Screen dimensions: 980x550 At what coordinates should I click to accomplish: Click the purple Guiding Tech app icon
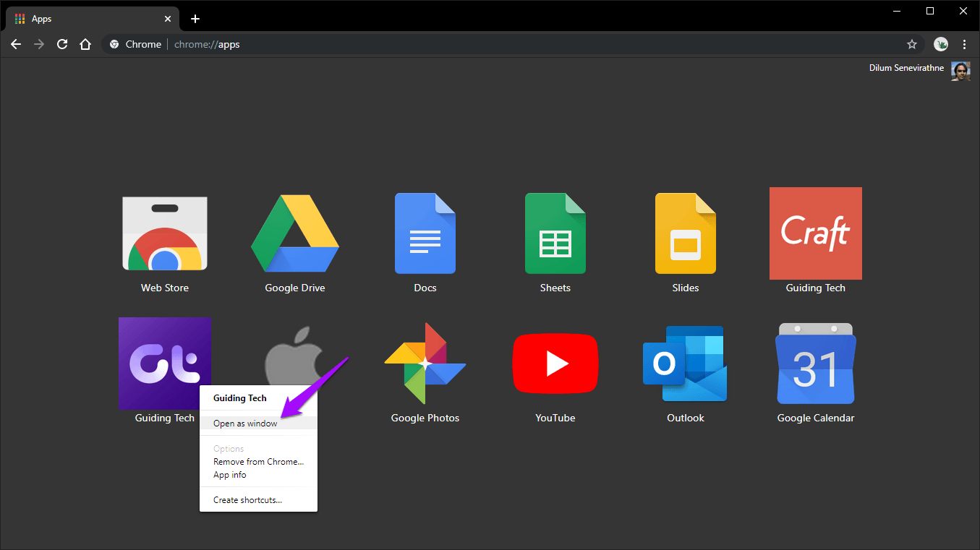point(165,364)
